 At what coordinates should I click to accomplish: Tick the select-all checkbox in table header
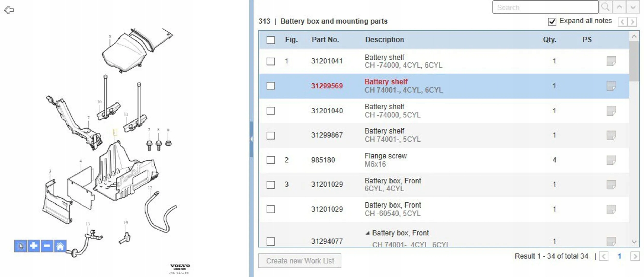pos(271,40)
